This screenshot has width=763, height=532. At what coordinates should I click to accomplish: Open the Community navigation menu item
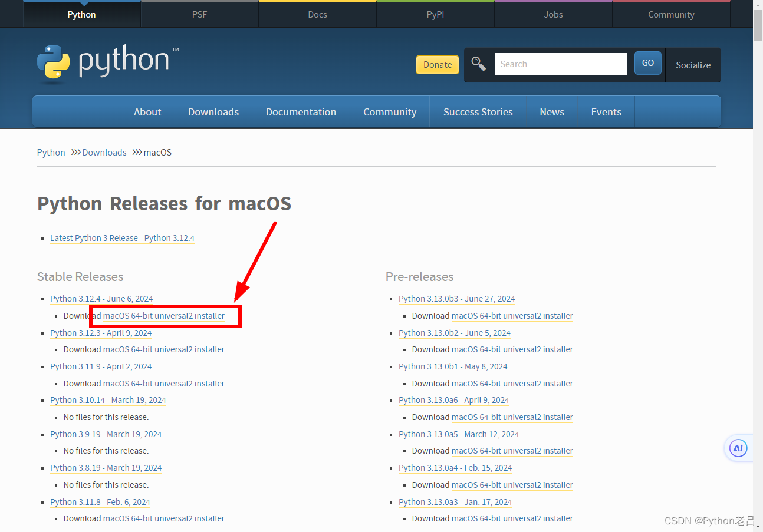[390, 112]
